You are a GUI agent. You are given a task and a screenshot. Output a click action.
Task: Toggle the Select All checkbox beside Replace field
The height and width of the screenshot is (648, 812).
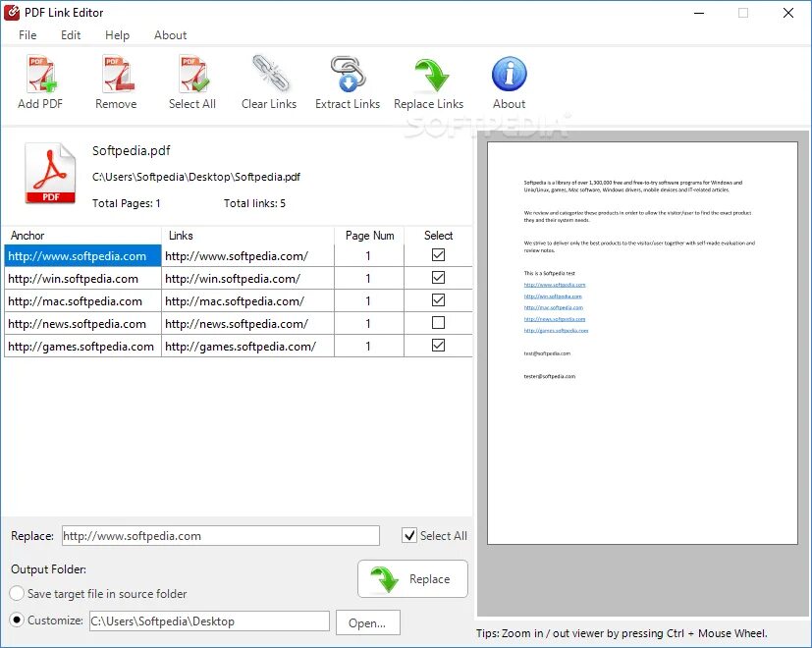pyautogui.click(x=409, y=535)
